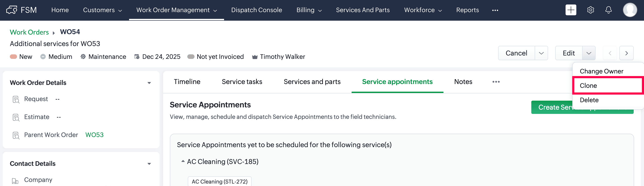644x186 pixels.
Task: Collapse the Contact Details section
Action: 149,164
